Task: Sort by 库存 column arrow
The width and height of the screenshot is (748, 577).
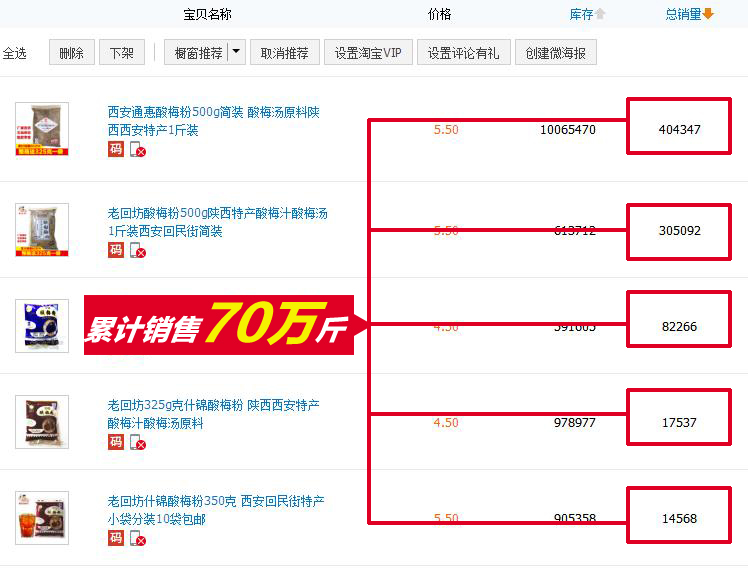Action: pos(600,14)
